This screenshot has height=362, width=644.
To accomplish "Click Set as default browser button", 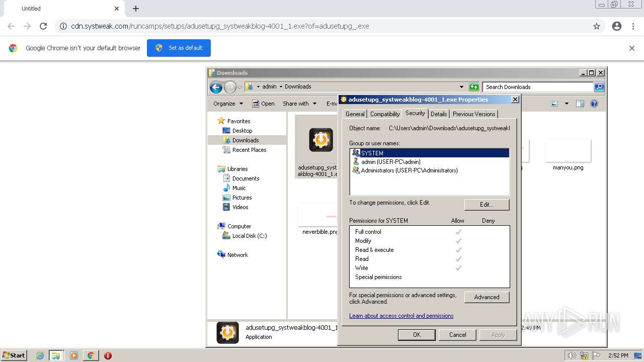I will click(x=179, y=48).
